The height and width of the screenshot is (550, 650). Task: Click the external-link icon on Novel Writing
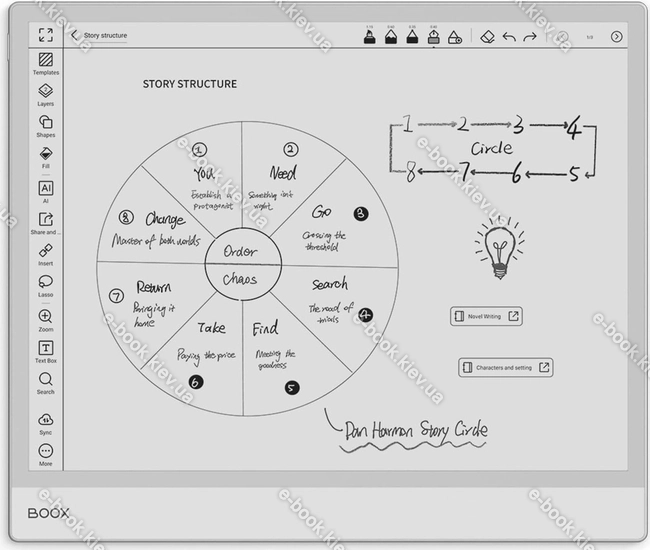(x=513, y=316)
